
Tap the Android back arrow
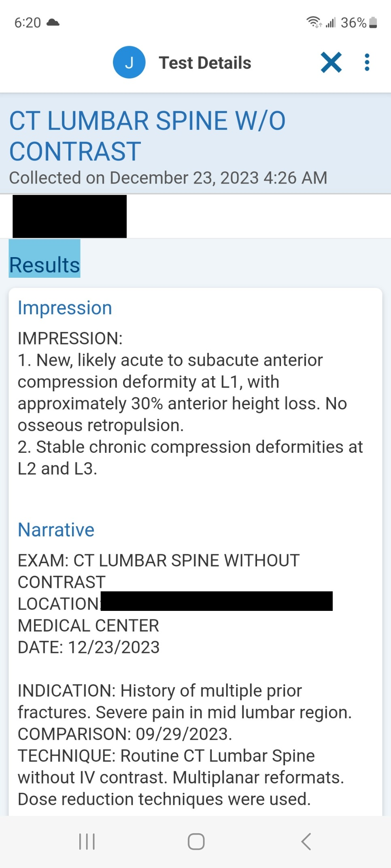[x=306, y=841]
